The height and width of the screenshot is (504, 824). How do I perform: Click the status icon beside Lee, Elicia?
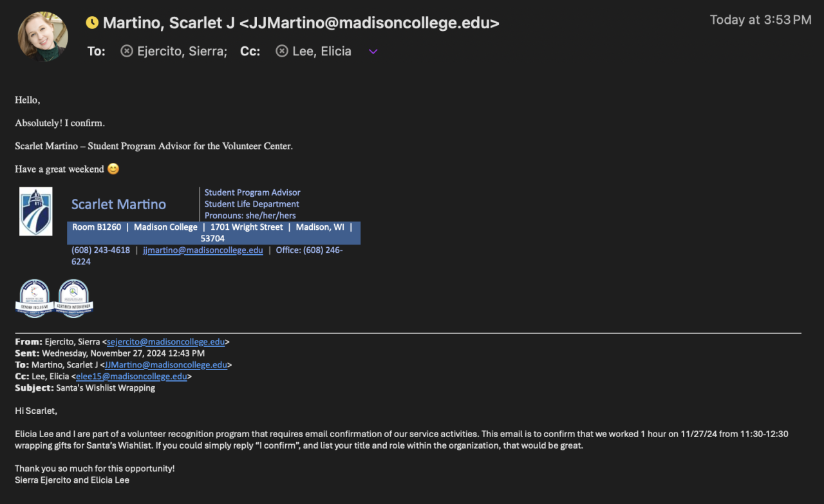282,51
